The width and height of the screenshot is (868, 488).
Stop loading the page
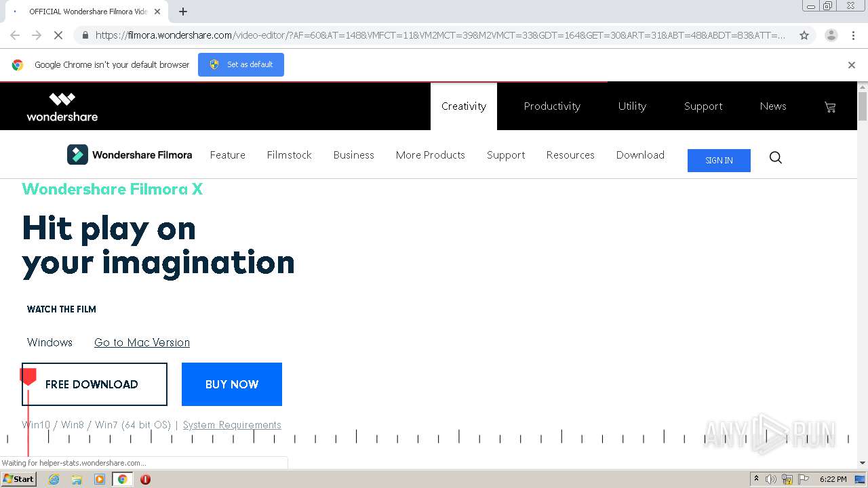pyautogui.click(x=58, y=35)
